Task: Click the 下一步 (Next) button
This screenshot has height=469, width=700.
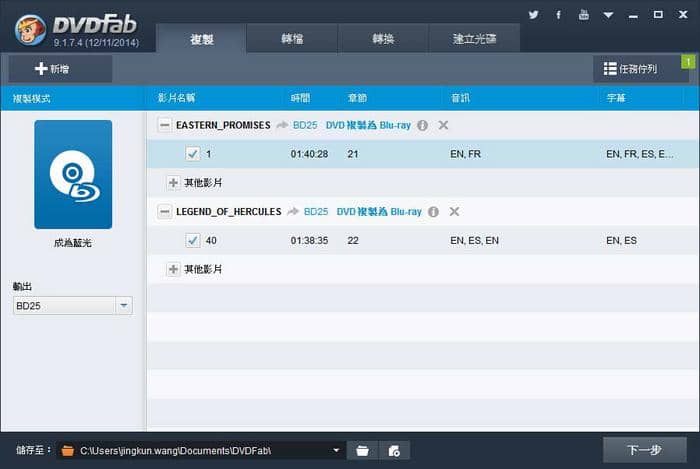Action: pos(645,450)
